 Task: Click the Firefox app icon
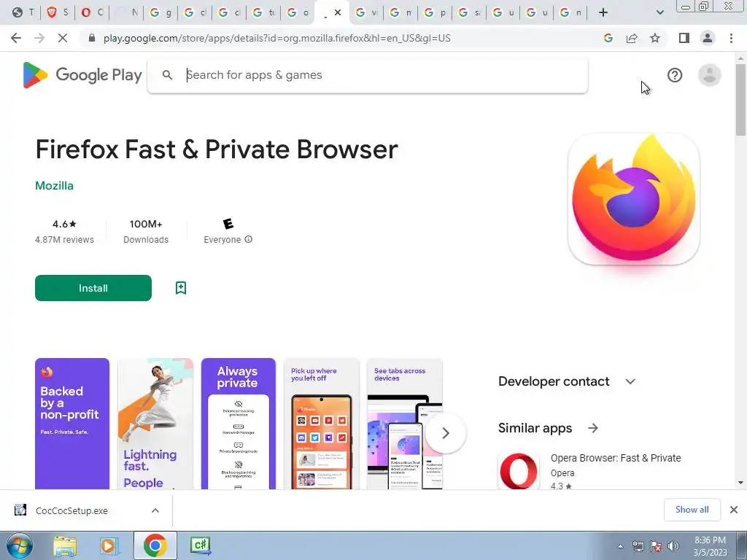click(x=634, y=199)
